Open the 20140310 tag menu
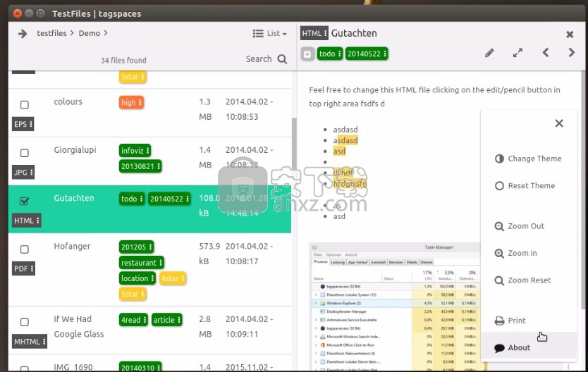The width and height of the screenshot is (588, 372). (140, 367)
